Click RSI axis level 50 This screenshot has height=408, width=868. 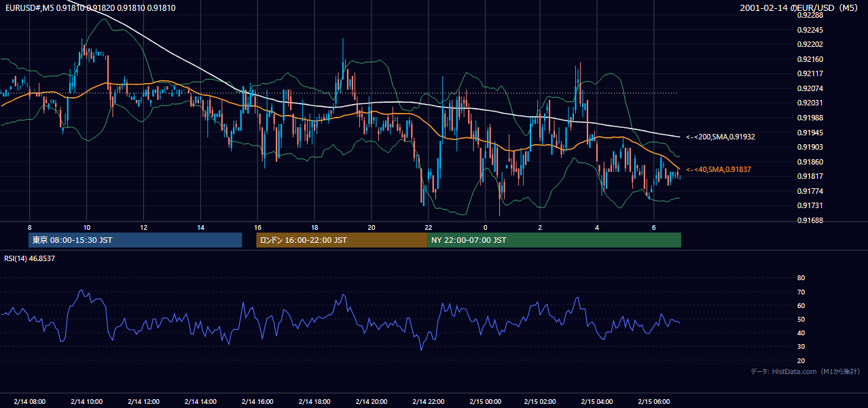(x=801, y=320)
